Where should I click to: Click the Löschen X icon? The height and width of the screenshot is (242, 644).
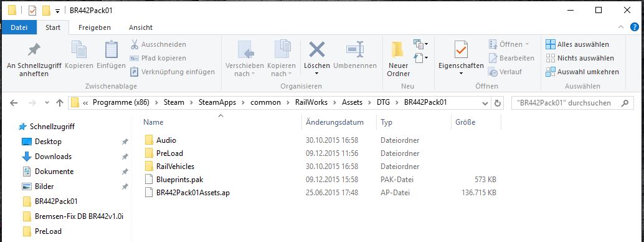(x=316, y=49)
